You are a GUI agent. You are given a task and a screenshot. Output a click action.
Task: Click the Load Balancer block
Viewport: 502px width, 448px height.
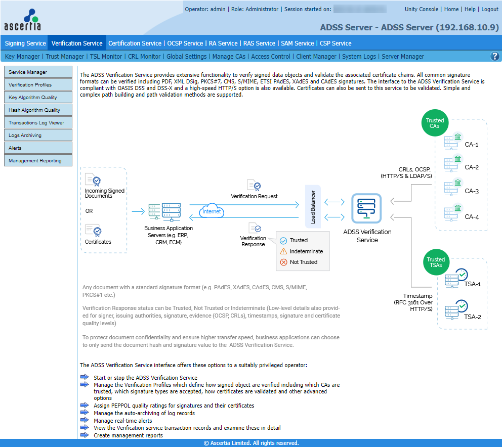(313, 206)
